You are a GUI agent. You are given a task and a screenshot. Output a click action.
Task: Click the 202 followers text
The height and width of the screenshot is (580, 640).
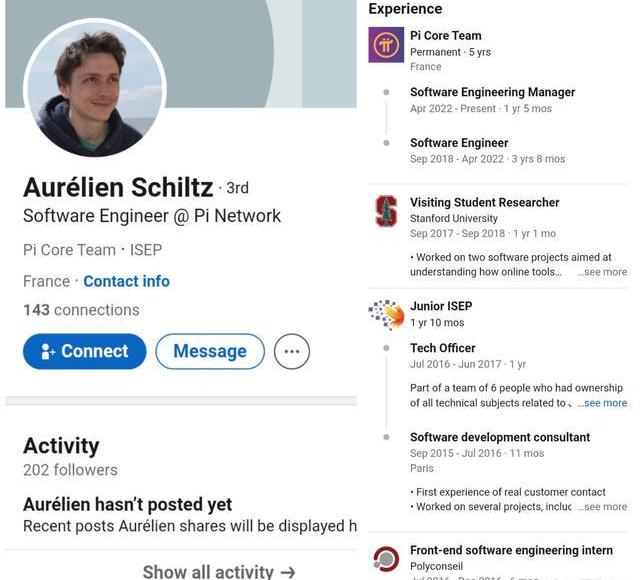tap(70, 470)
